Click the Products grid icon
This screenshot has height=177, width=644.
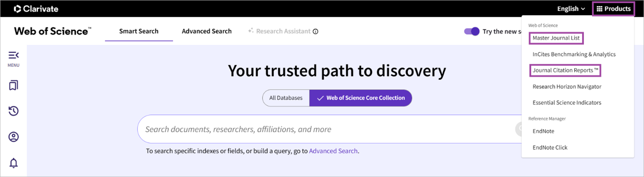point(599,9)
